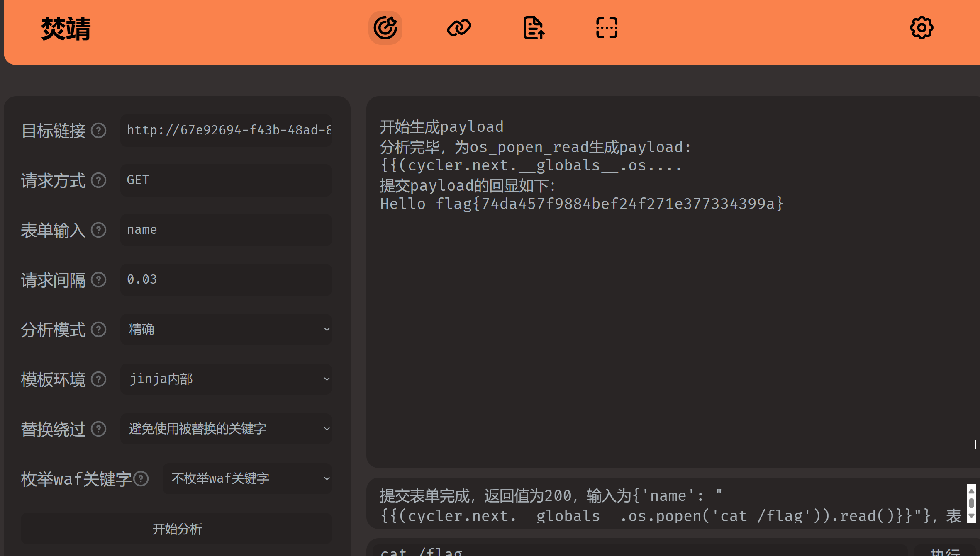Click the 开始分析 button
The width and height of the screenshot is (980, 556).
pos(177,529)
